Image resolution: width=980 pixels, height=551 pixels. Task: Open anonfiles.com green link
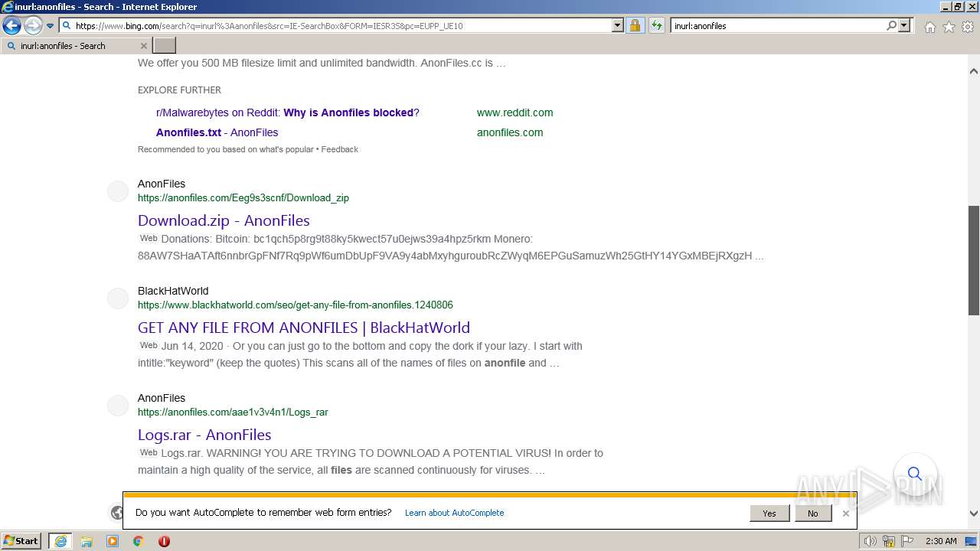point(510,132)
